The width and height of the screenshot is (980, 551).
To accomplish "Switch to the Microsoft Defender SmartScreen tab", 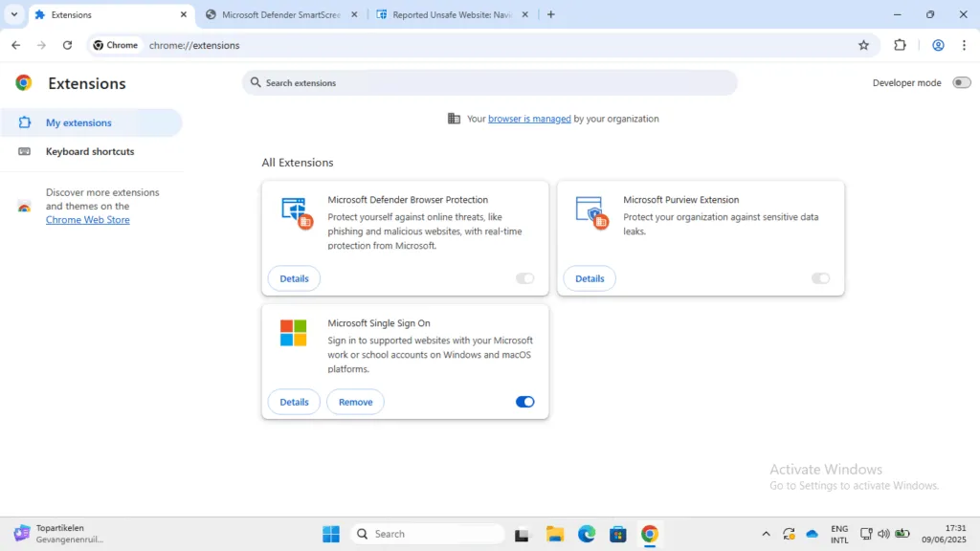I will 278,14.
